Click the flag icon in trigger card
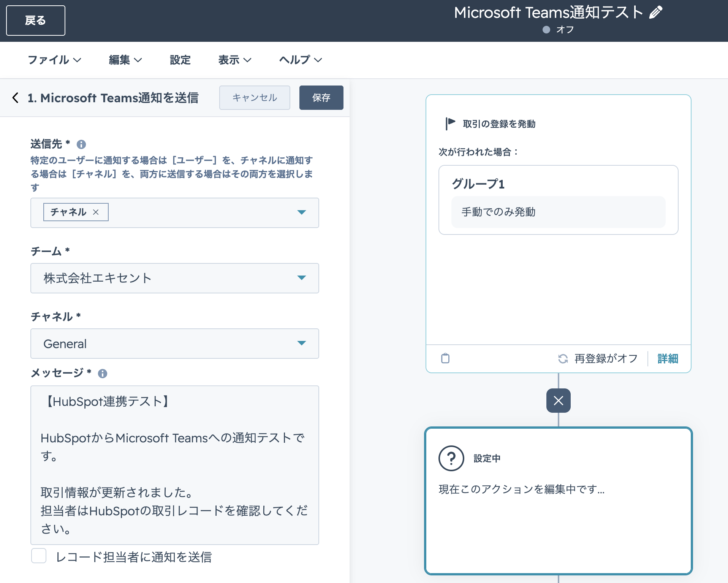This screenshot has height=583, width=728. 451,124
